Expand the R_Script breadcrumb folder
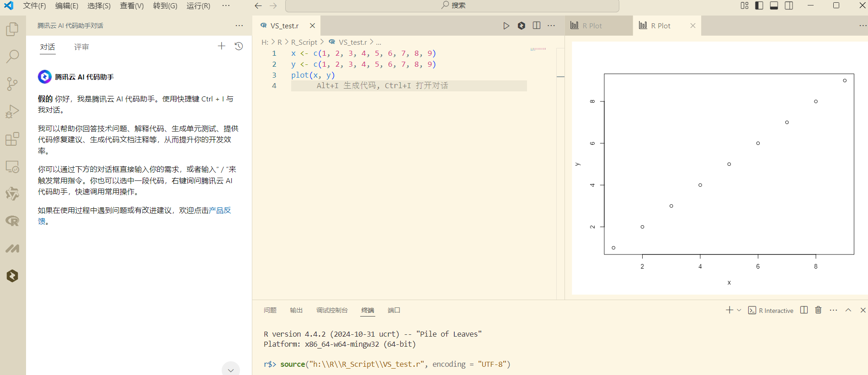 (x=304, y=42)
